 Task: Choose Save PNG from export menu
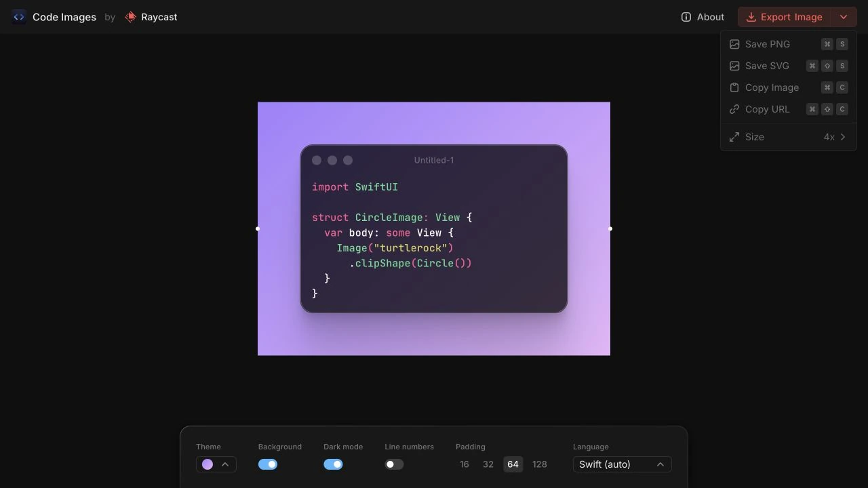pos(789,44)
